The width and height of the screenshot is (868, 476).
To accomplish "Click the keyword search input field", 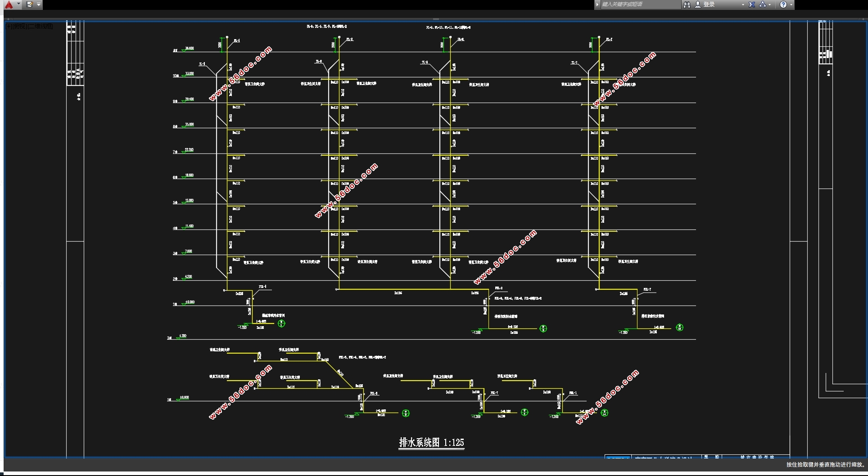I will [639, 4].
